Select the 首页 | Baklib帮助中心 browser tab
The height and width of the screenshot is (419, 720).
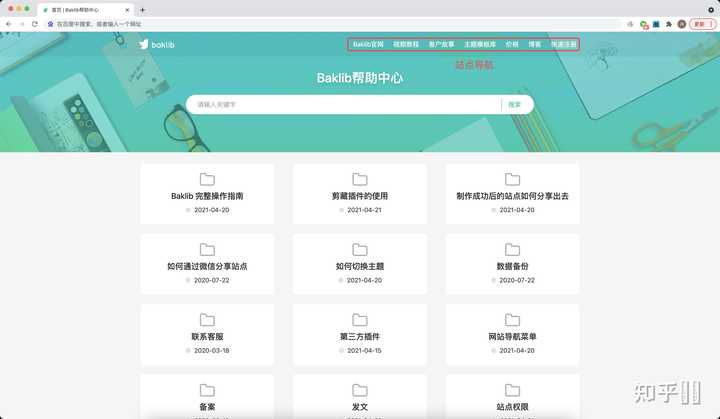tap(84, 10)
